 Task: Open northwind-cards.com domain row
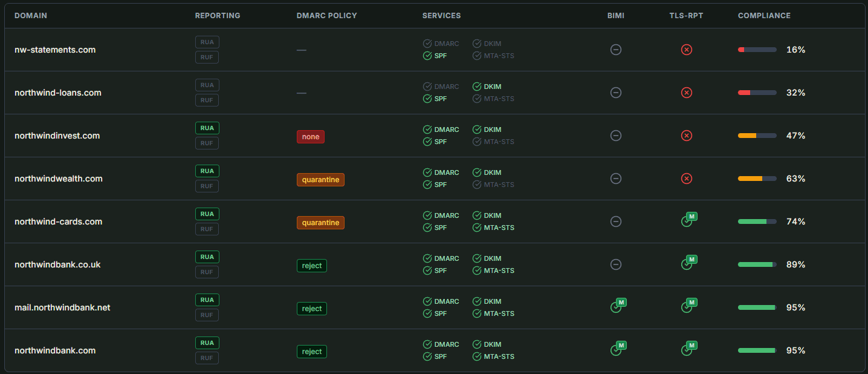435,221
